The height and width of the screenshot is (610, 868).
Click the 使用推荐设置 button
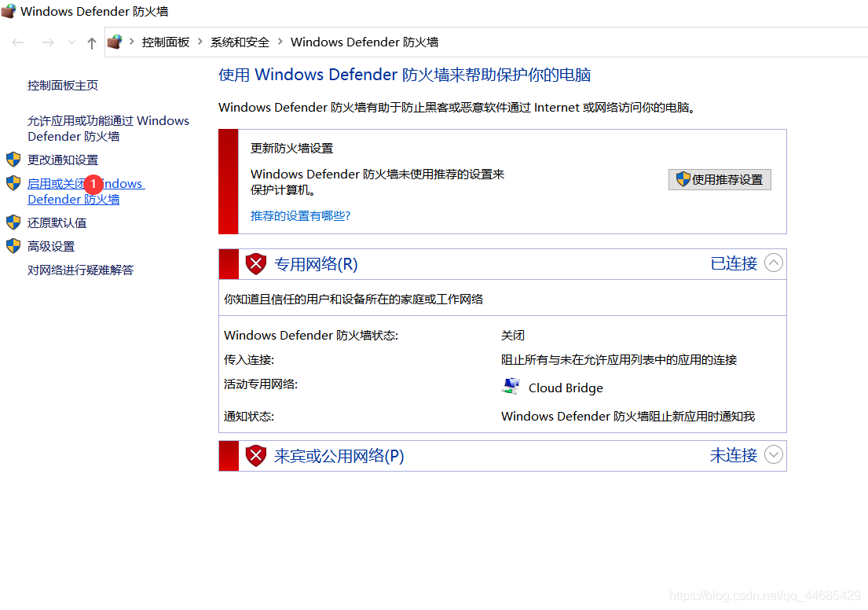pyautogui.click(x=720, y=179)
